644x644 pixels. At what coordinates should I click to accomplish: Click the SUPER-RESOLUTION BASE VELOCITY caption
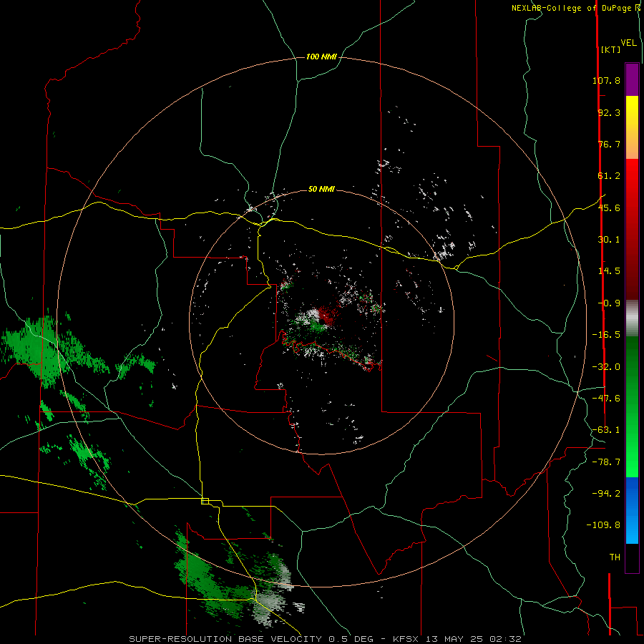coord(326,639)
